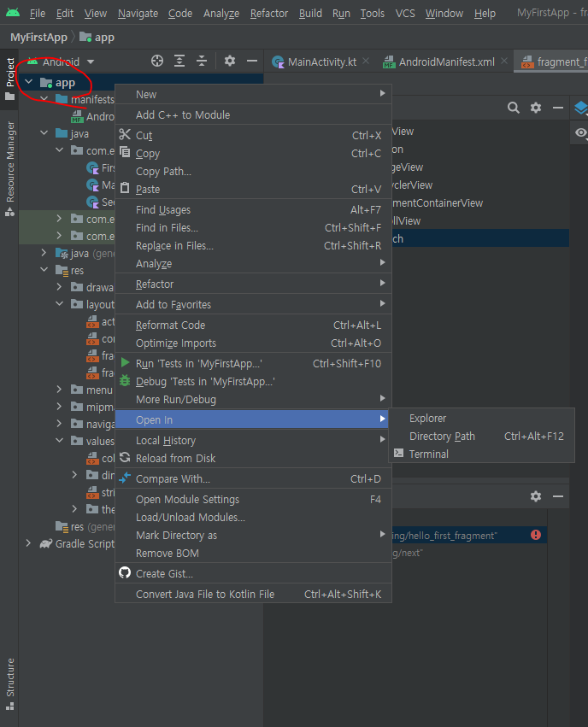Open the Tools menu
The height and width of the screenshot is (727, 588).
pyautogui.click(x=373, y=14)
